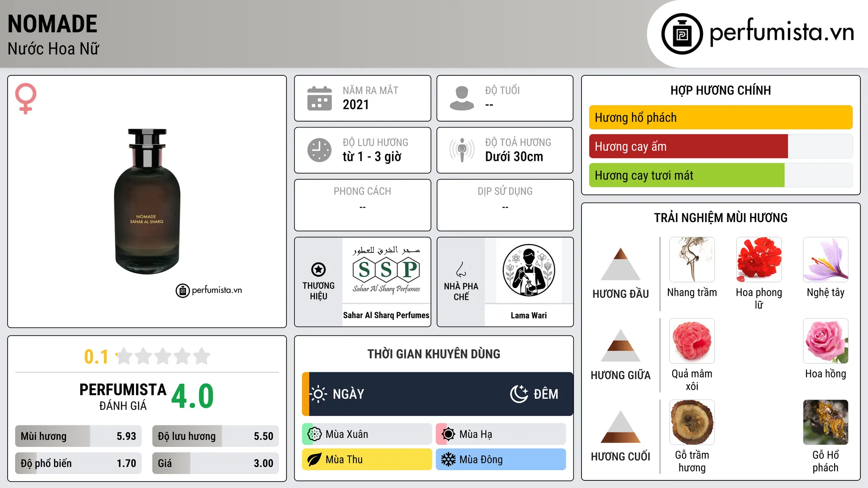Click the Hương đầu pyramid icon

pos(621,264)
